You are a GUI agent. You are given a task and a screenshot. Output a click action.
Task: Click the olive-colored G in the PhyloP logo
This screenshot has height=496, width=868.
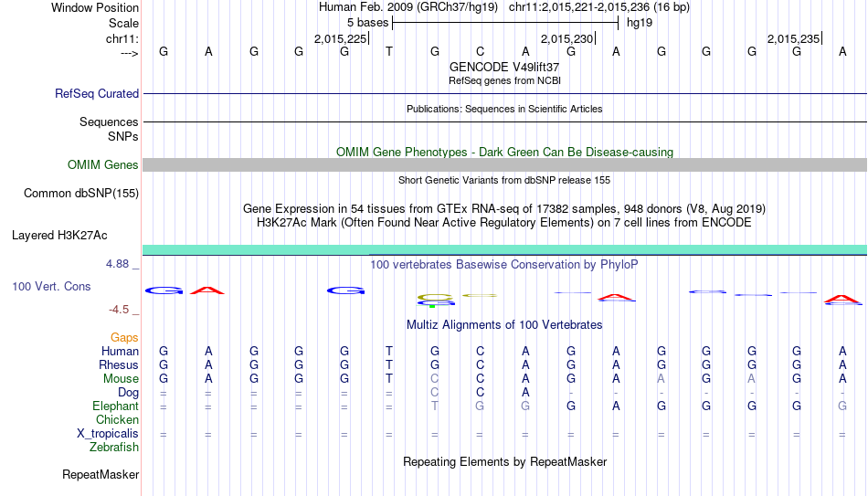[435, 297]
